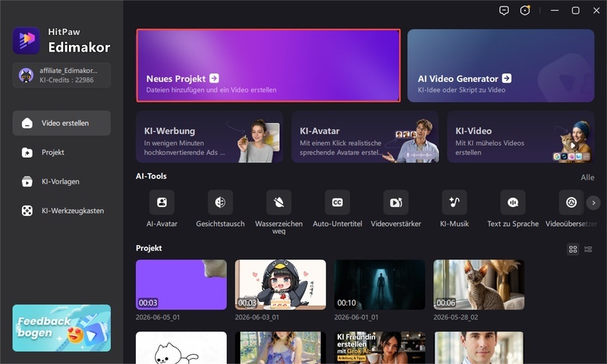The width and height of the screenshot is (607, 364).
Task: Switch project list to list view
Action: point(588,249)
